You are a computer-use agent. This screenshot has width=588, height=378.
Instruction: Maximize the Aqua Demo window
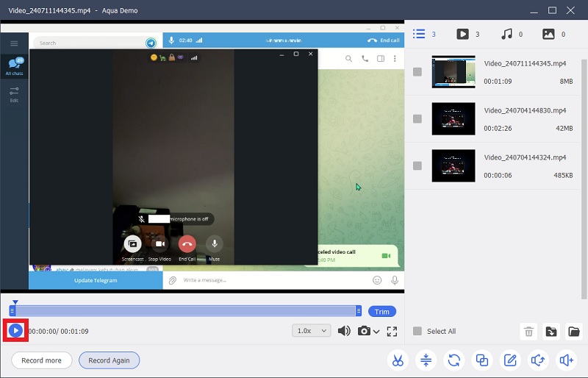(552, 10)
